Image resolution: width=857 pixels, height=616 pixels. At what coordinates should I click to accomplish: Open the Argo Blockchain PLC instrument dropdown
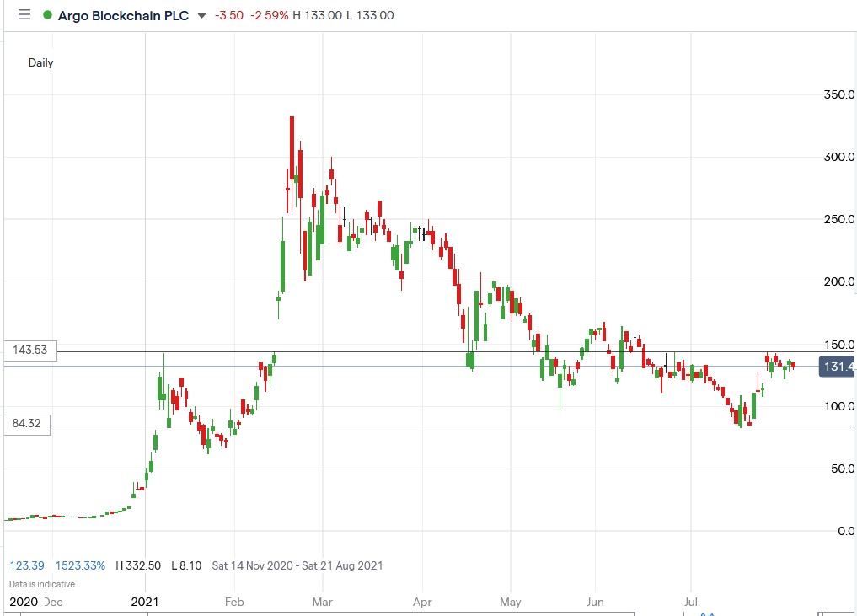(x=122, y=15)
